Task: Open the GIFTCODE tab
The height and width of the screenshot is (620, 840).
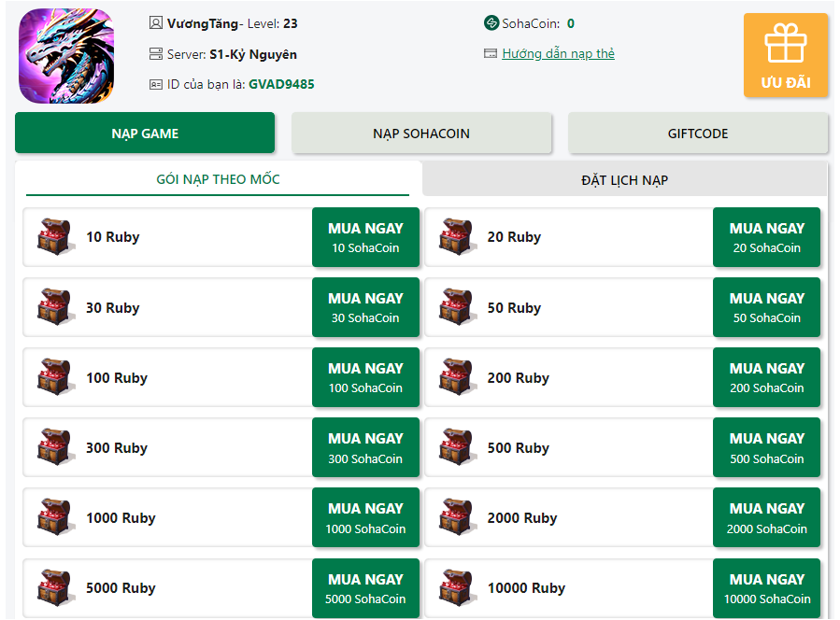Action: pos(697,134)
